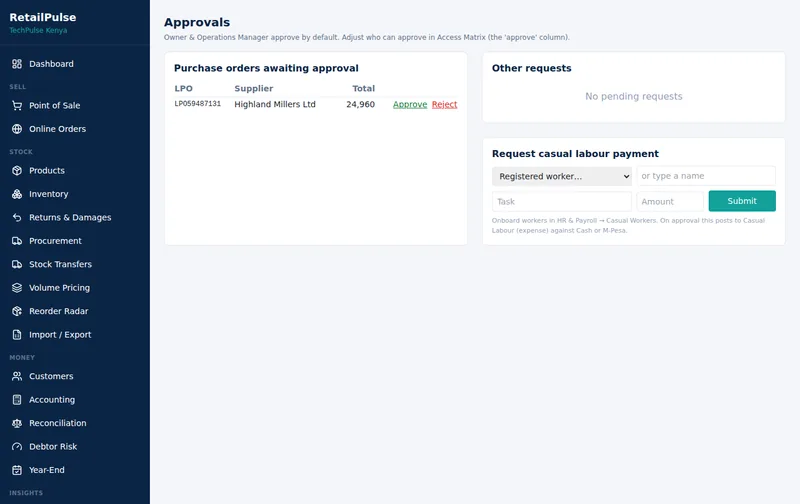This screenshot has width=800, height=504.
Task: Click the Procurement truck icon
Action: tap(17, 241)
